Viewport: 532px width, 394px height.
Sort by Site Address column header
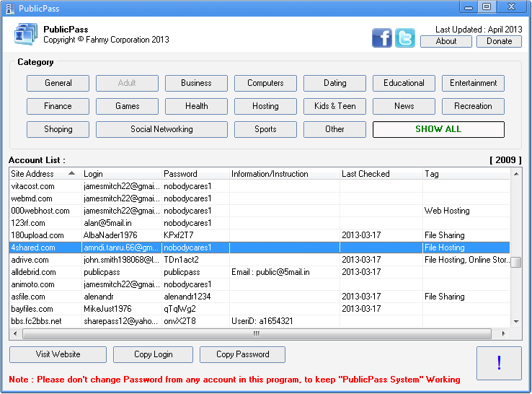[x=45, y=174]
